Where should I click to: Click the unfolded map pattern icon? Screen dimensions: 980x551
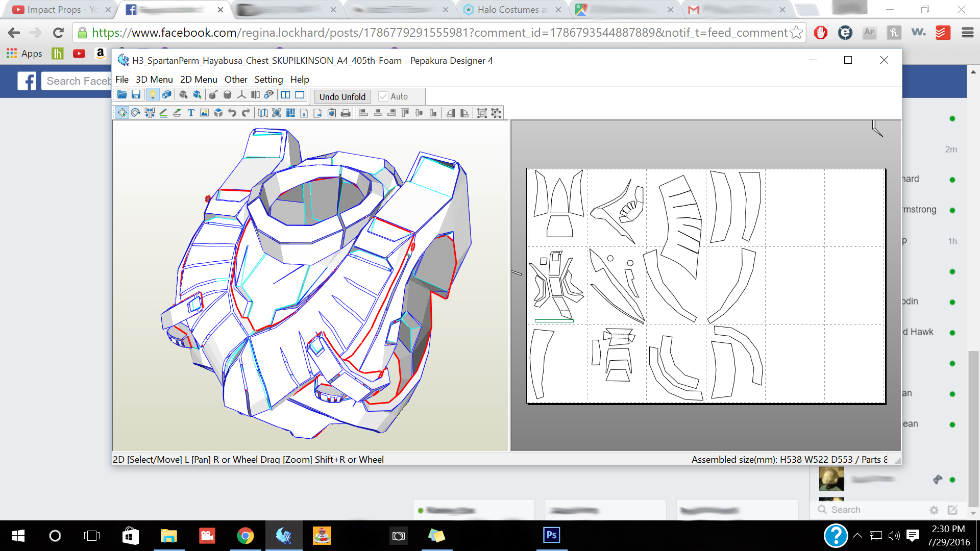click(x=263, y=113)
